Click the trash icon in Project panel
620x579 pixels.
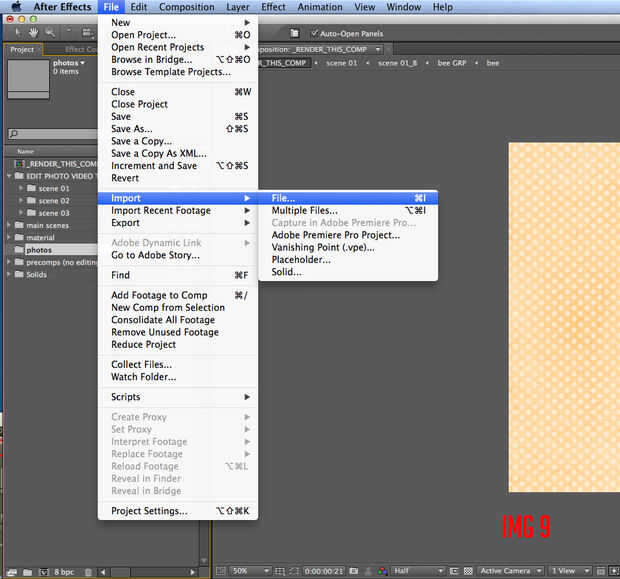coord(89,572)
